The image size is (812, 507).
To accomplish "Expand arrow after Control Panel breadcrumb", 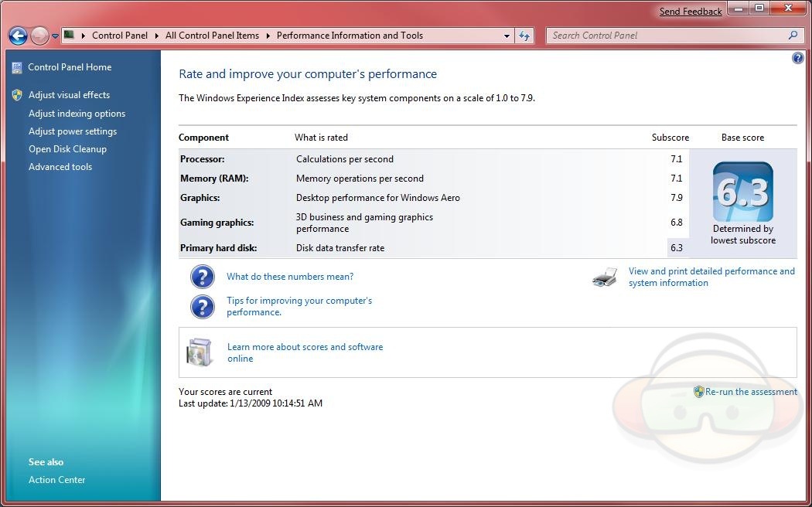I will [x=156, y=36].
